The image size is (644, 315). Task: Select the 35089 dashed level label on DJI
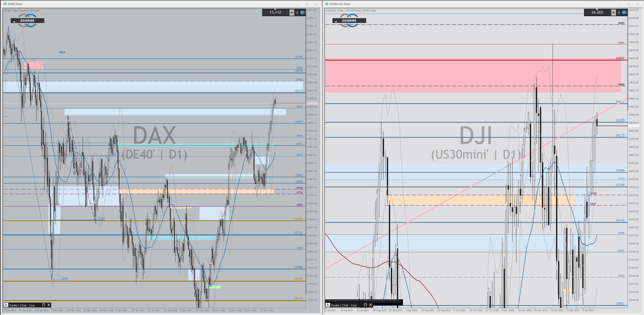(x=621, y=23)
